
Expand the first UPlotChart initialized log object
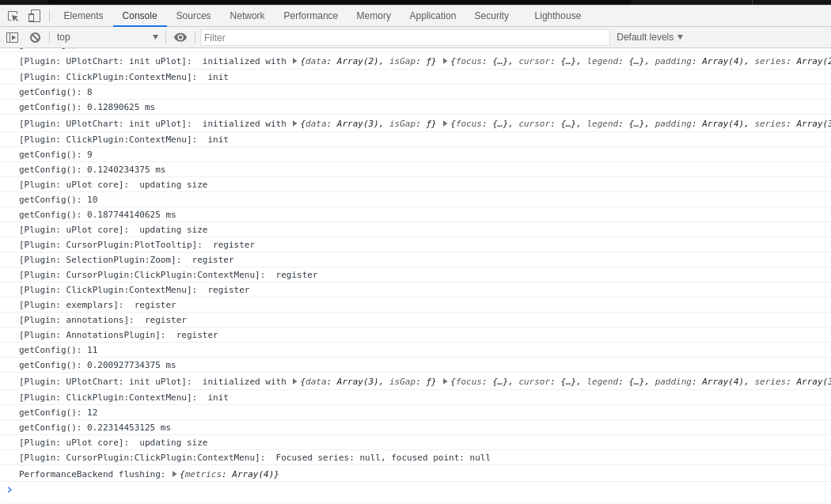coord(294,61)
